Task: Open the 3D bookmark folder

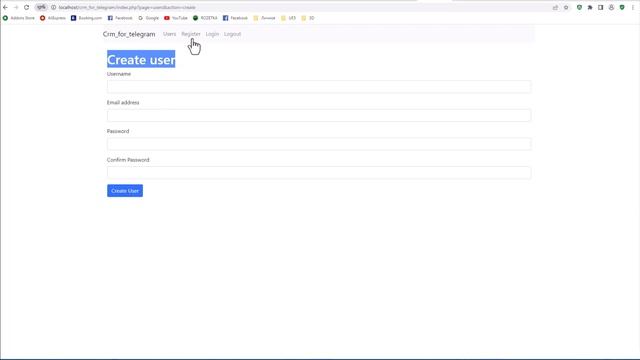Action: (308, 18)
